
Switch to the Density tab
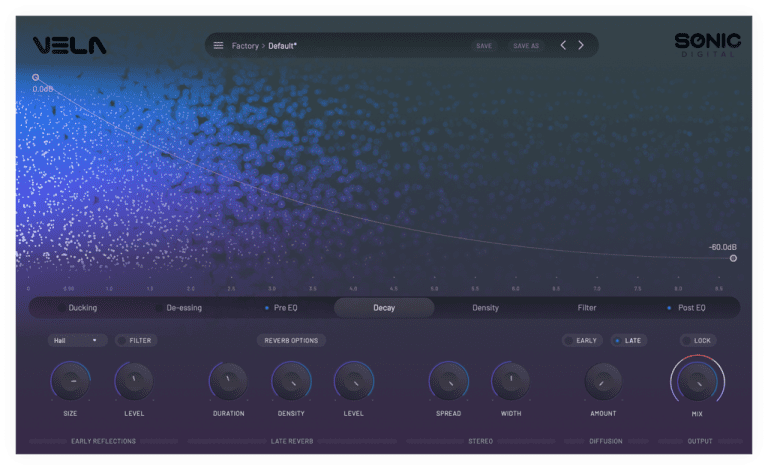pos(485,308)
